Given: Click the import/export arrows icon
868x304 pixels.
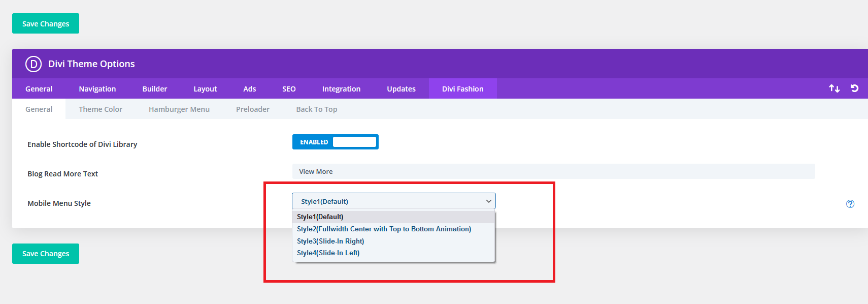Looking at the screenshot, I should click(834, 88).
